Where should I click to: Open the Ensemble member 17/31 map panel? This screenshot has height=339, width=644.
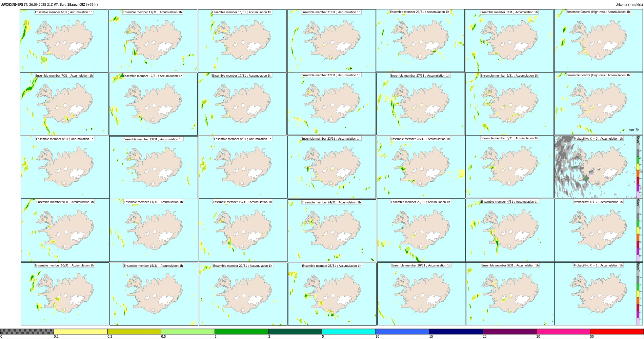tap(243, 104)
